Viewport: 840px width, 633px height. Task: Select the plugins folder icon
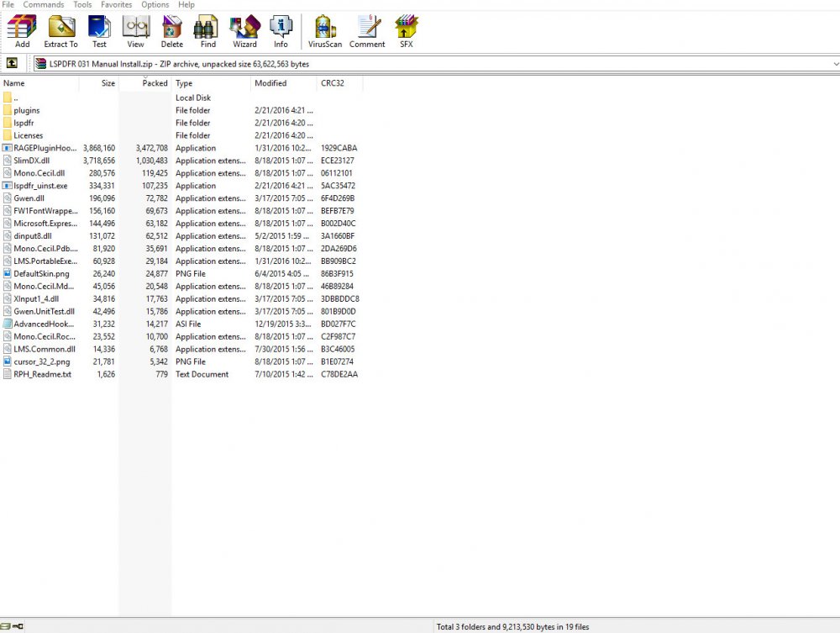click(7, 110)
